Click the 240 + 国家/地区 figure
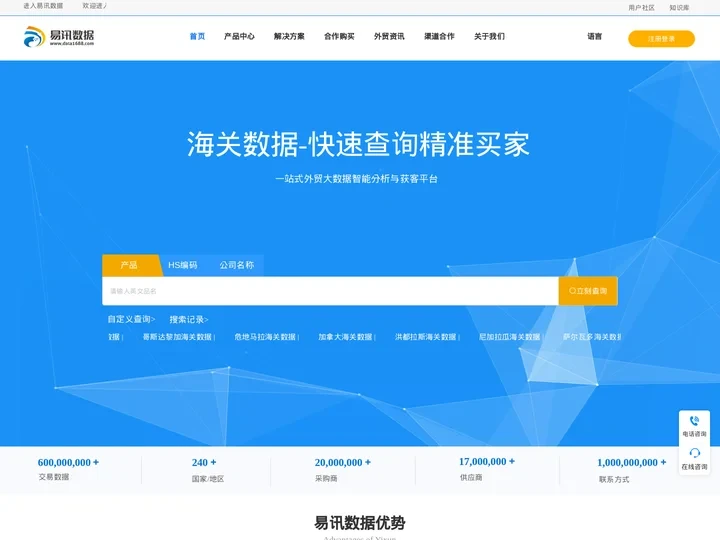 click(x=208, y=470)
